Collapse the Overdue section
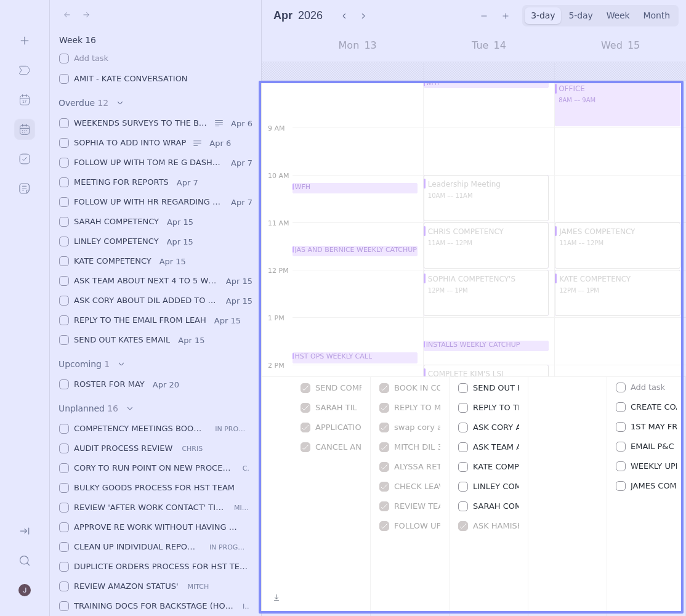686x616 pixels. click(120, 103)
